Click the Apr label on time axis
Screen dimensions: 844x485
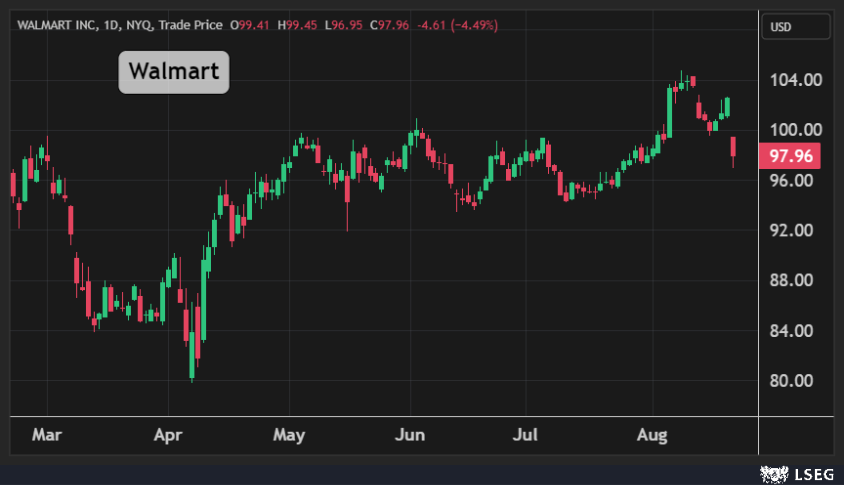pyautogui.click(x=167, y=436)
